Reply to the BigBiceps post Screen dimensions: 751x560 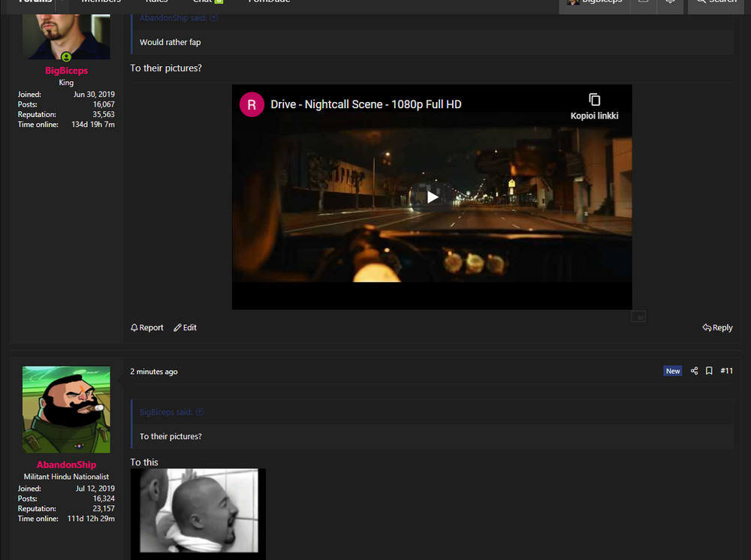click(717, 327)
